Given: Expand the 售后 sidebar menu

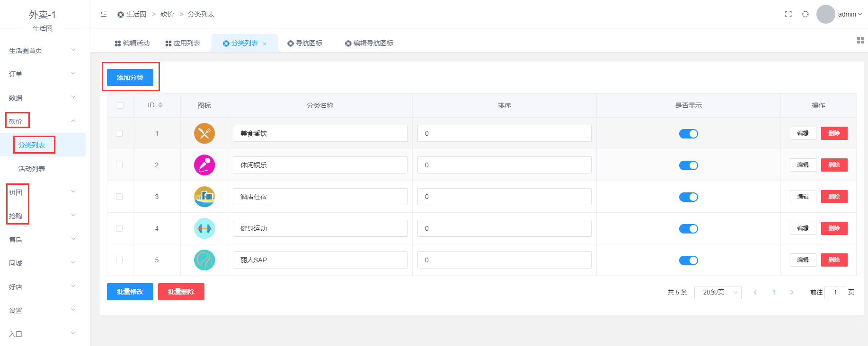Looking at the screenshot, I should pyautogui.click(x=43, y=239).
